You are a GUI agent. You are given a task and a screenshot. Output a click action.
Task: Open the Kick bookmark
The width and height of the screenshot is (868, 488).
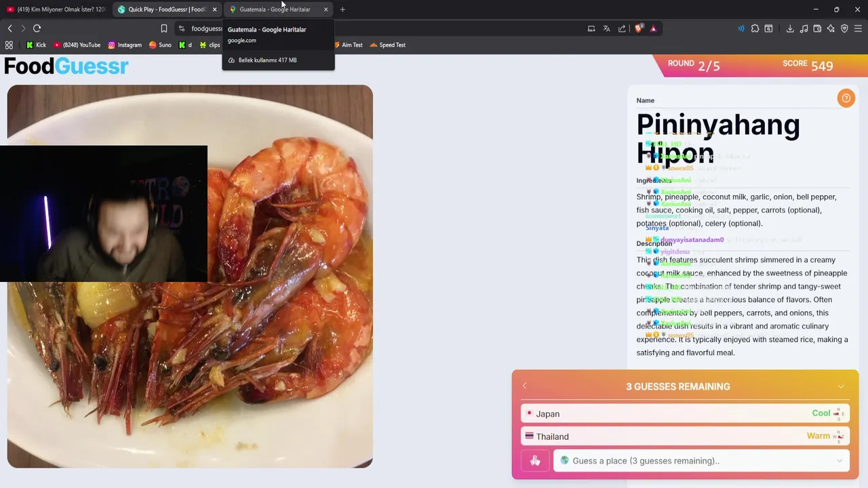coord(36,45)
